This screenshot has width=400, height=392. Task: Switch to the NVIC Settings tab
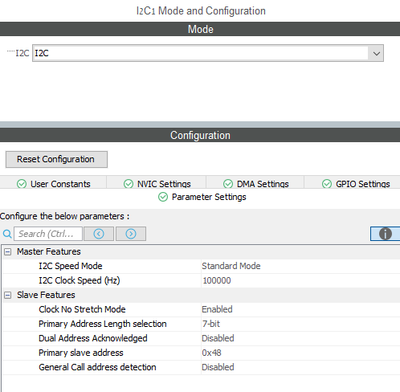tap(157, 184)
